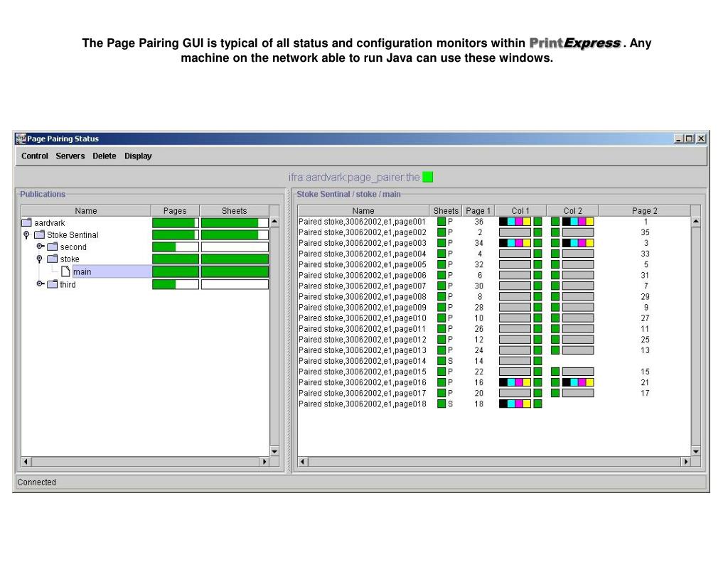Open the Delete menu

pos(104,156)
